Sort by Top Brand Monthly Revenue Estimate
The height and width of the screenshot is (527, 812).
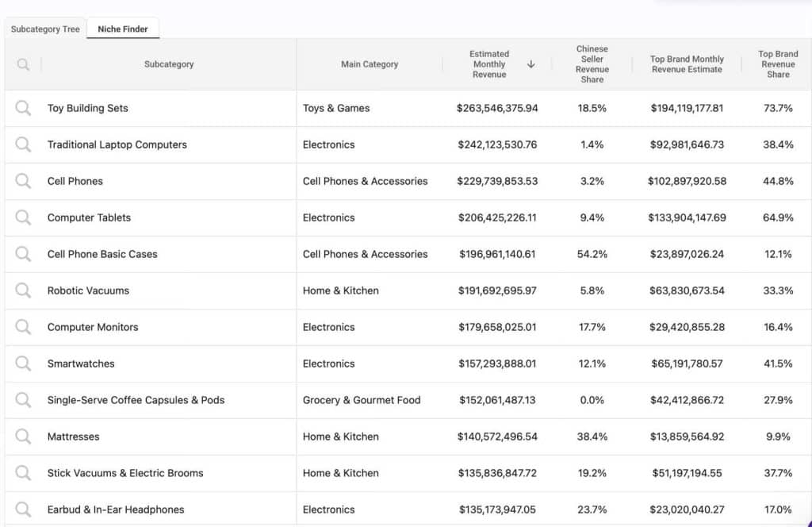[686, 63]
